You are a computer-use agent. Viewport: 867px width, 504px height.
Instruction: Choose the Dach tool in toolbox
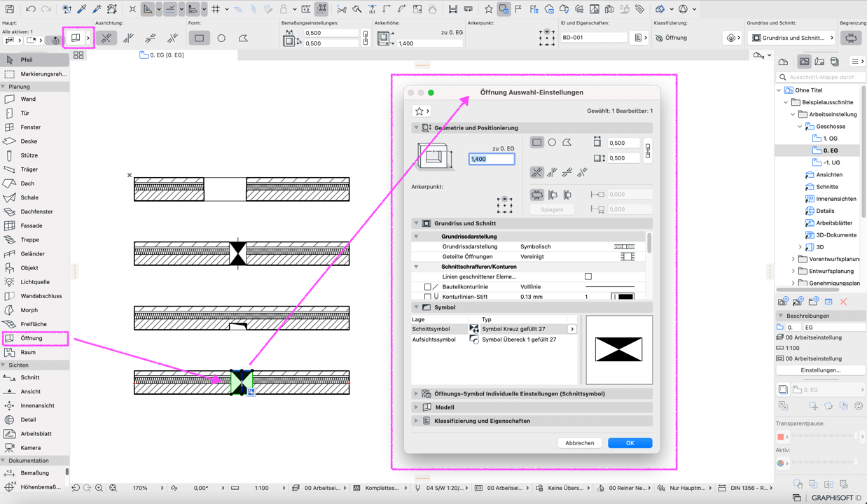click(x=35, y=183)
